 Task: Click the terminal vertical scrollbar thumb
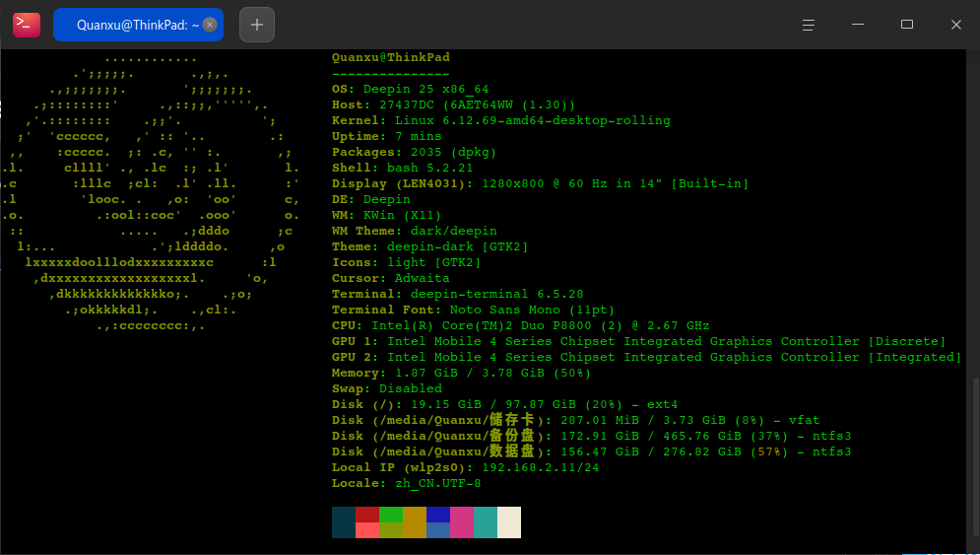point(976,458)
